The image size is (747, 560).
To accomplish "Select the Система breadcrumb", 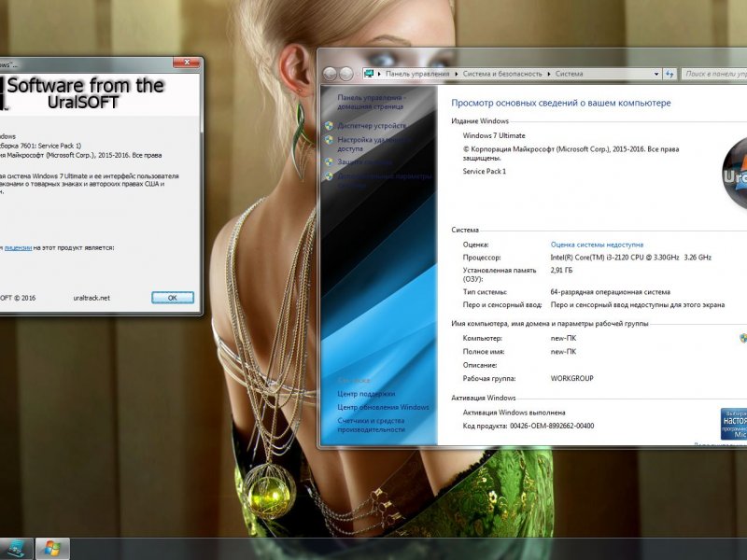I will 569,74.
